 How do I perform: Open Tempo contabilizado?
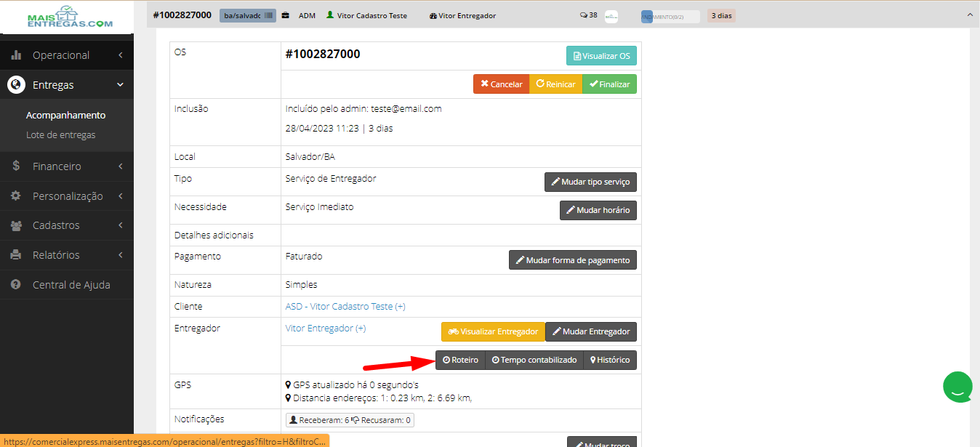(x=534, y=360)
